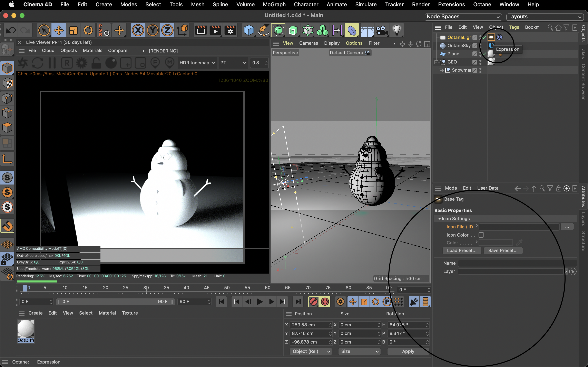This screenshot has height=367, width=588.
Task: Collapse the Icon Settings section
Action: pyautogui.click(x=439, y=219)
